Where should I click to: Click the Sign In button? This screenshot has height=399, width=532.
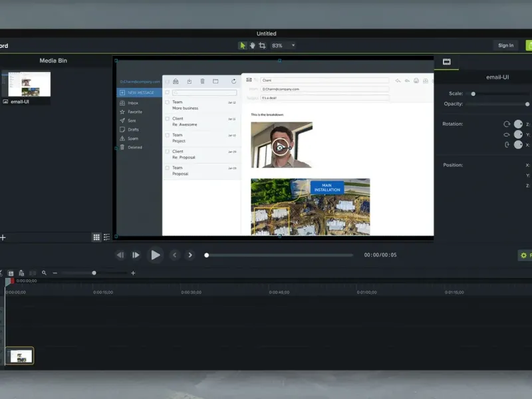click(505, 45)
